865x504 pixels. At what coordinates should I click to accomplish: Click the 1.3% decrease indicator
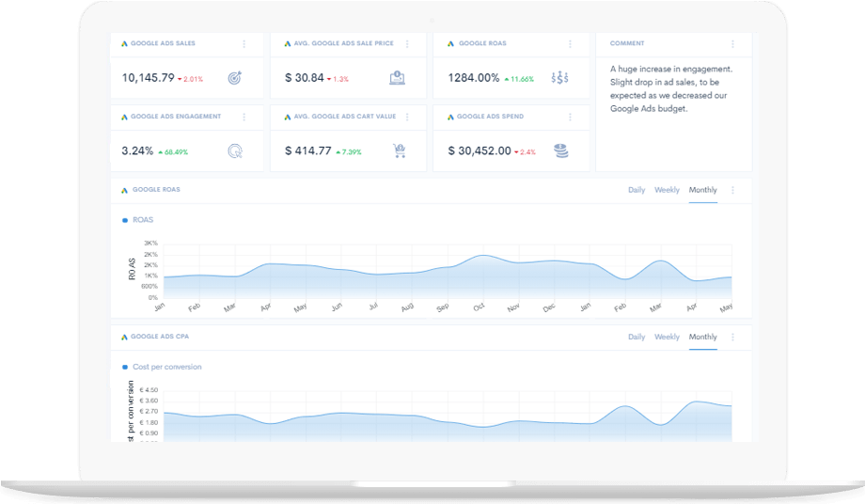click(x=338, y=79)
